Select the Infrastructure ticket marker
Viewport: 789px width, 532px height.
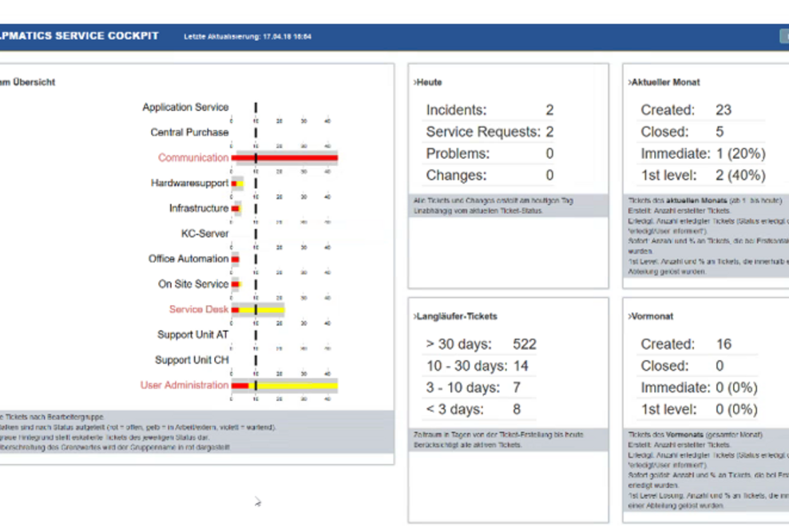coord(236,207)
